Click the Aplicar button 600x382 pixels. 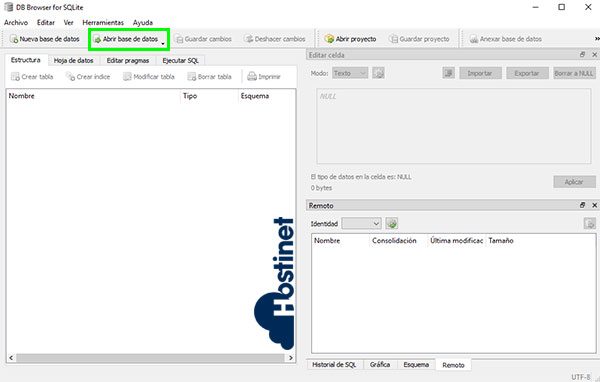[574, 182]
